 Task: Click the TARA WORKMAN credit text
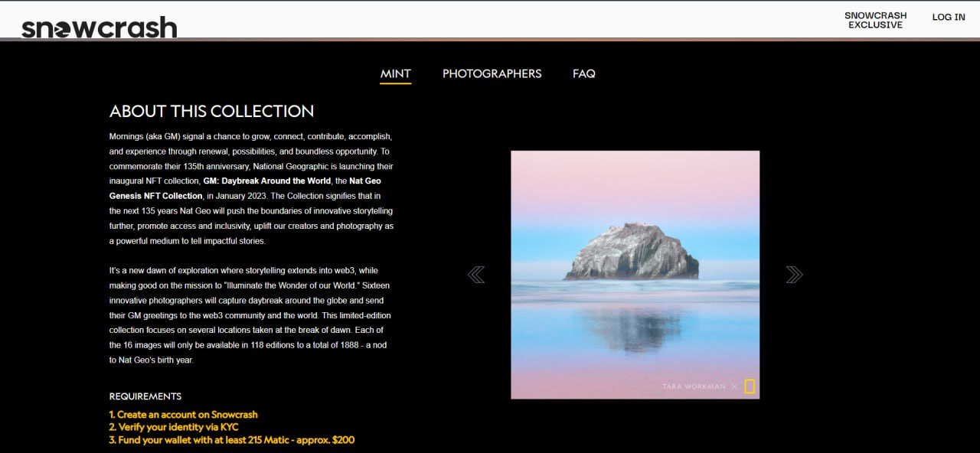click(x=694, y=386)
